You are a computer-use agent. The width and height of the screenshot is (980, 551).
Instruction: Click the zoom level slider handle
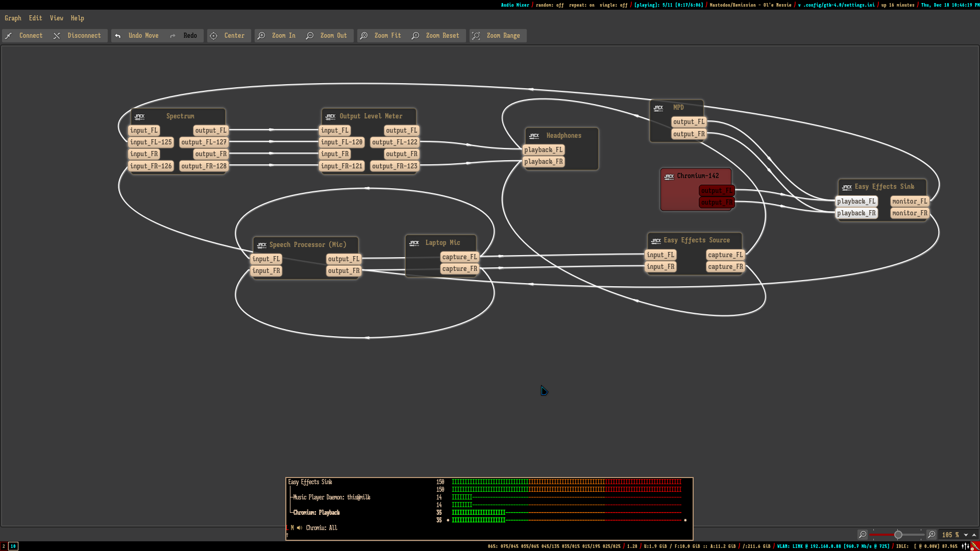(x=898, y=535)
